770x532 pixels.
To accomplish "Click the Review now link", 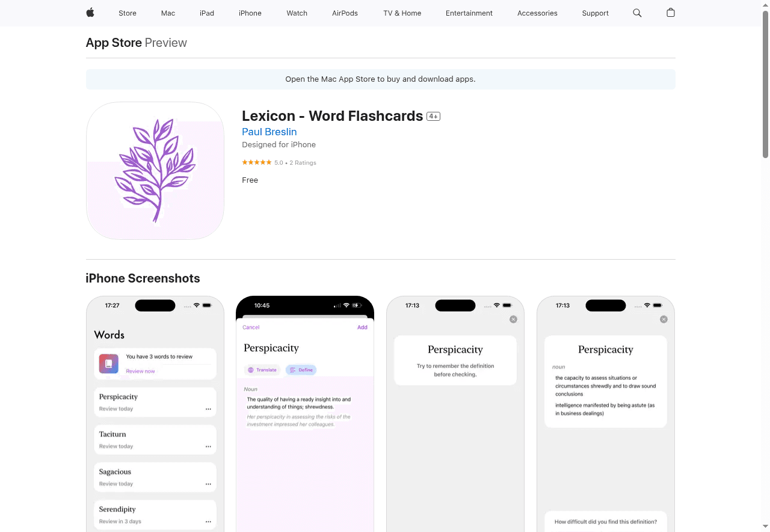I will click(140, 371).
